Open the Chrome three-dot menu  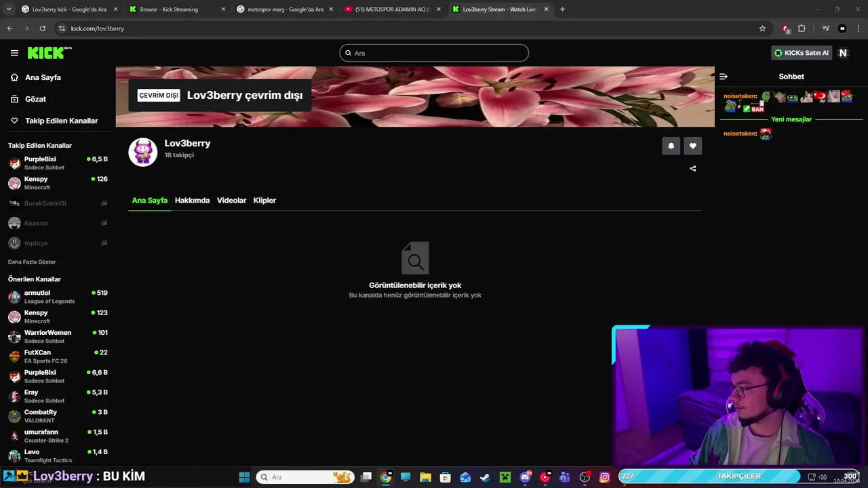coord(858,28)
